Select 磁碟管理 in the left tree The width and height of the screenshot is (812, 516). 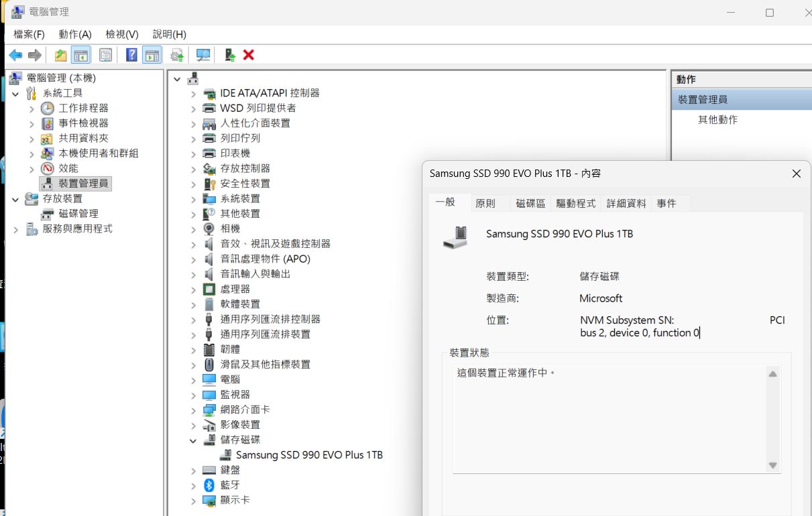pyautogui.click(x=78, y=214)
